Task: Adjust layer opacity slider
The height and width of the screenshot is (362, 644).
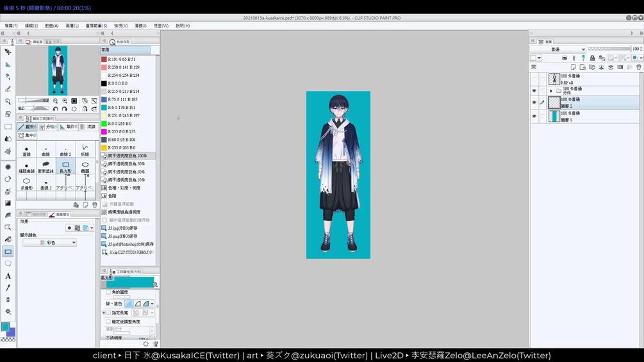Action: [609, 49]
